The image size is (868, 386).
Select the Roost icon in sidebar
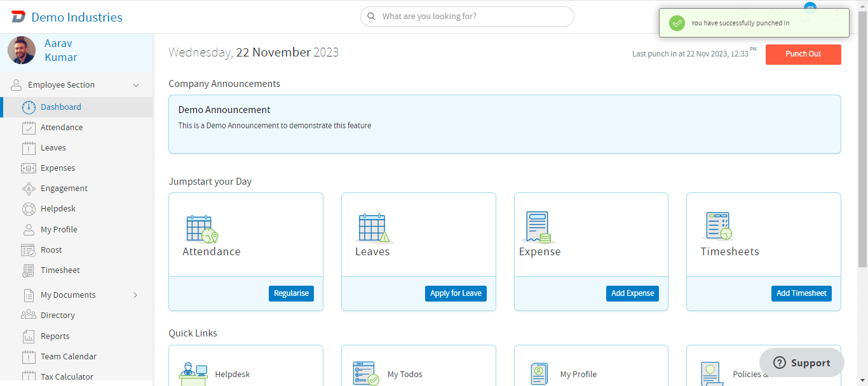coord(29,250)
